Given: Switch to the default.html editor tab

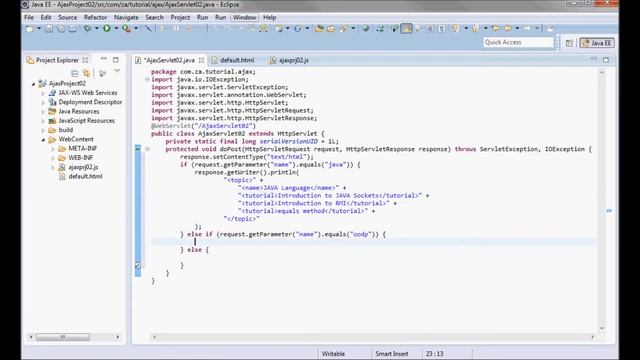Looking at the screenshot, I should pos(233,60).
